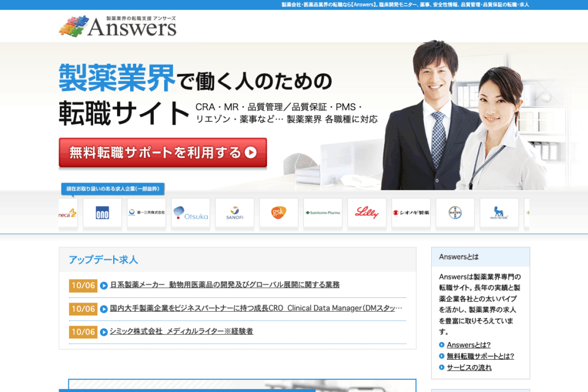Open シミック株式会社 メディカルライター listing
The image size is (588, 392).
(181, 332)
